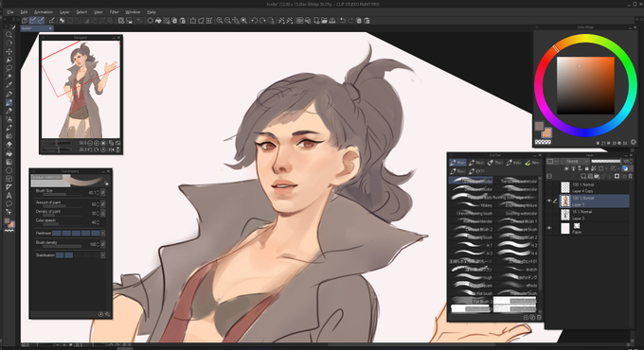
Task: Select the active Brush tool
Action: [9, 102]
